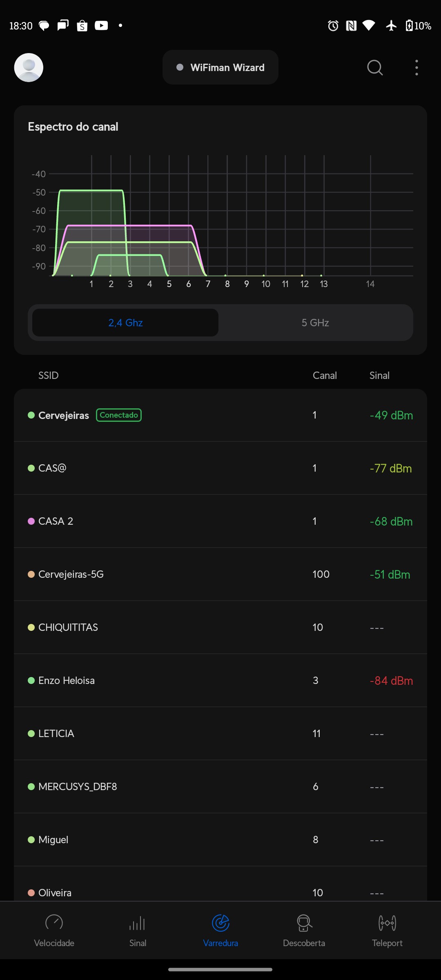441x980 pixels.
Task: Switch spectrum to 5 GHz band
Action: pyautogui.click(x=315, y=323)
